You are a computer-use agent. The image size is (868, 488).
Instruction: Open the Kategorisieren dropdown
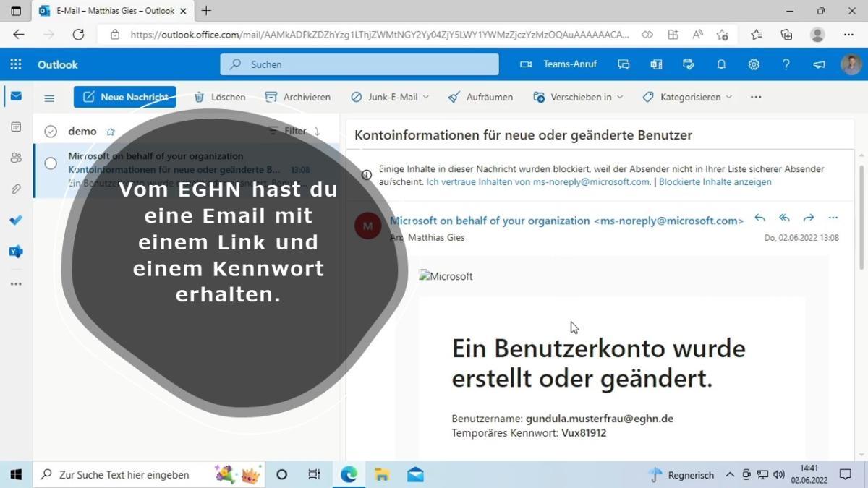pyautogui.click(x=728, y=97)
